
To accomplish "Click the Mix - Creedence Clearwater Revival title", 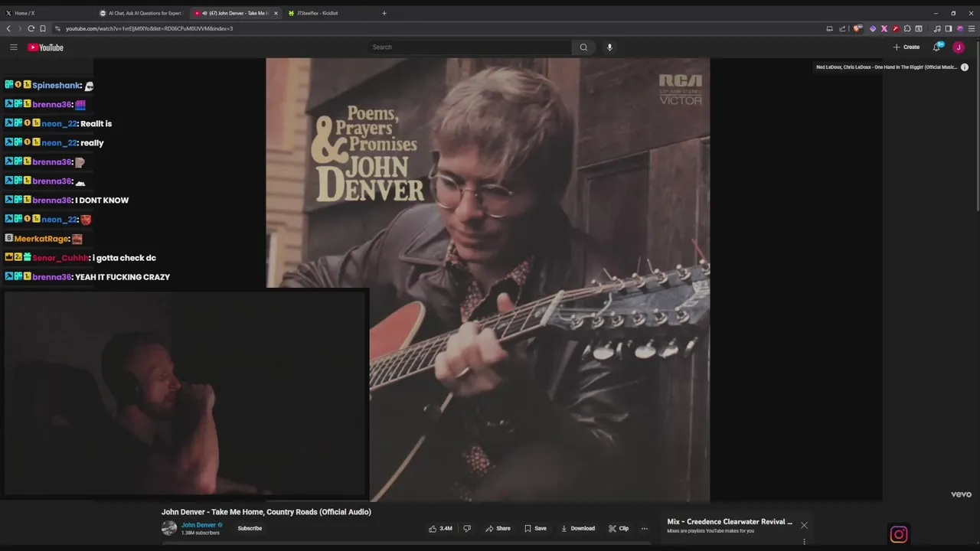I will [730, 522].
